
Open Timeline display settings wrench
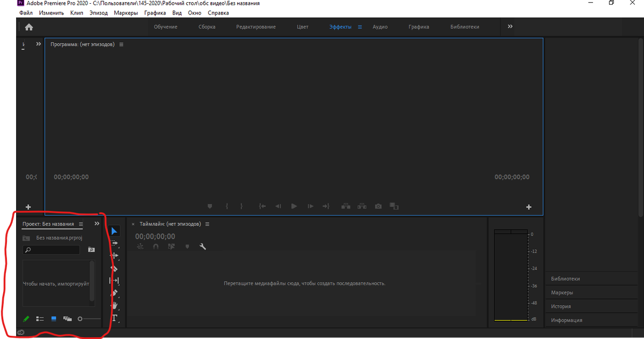(x=203, y=247)
